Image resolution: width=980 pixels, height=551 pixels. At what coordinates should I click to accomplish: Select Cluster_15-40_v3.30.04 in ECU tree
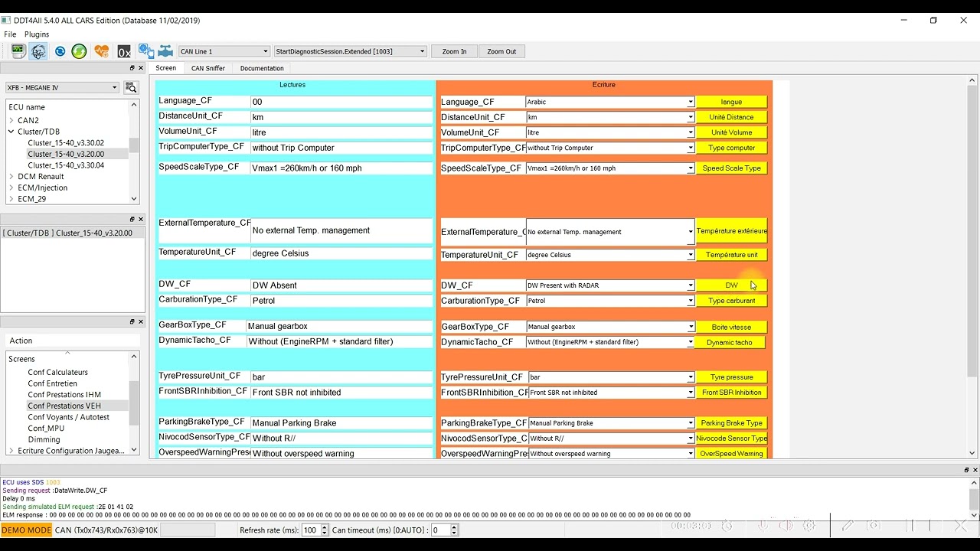click(66, 165)
